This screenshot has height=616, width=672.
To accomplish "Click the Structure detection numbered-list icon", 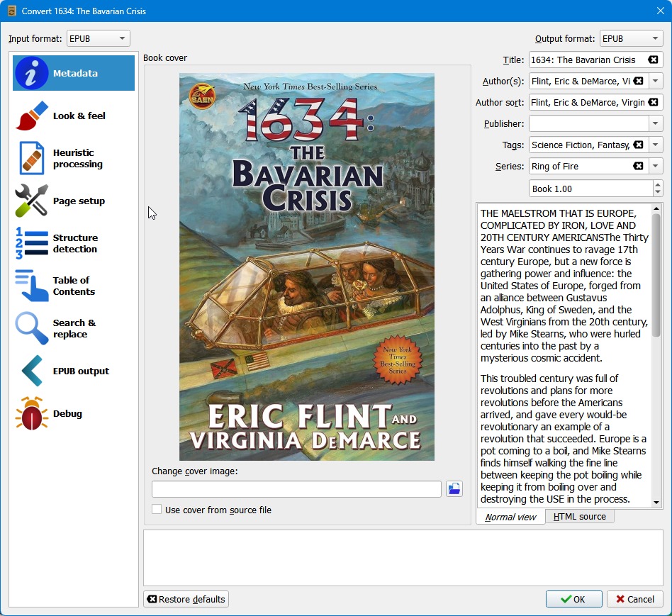I will point(31,243).
